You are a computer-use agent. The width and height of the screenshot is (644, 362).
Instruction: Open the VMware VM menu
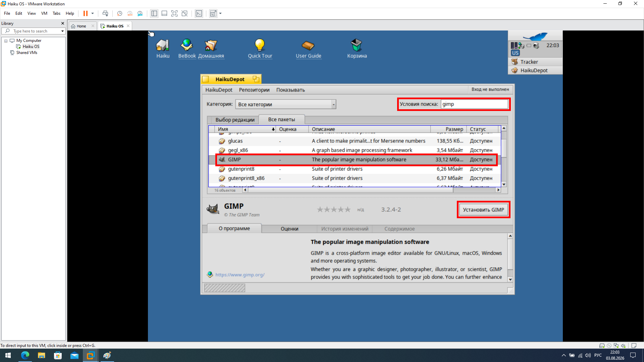pyautogui.click(x=44, y=13)
